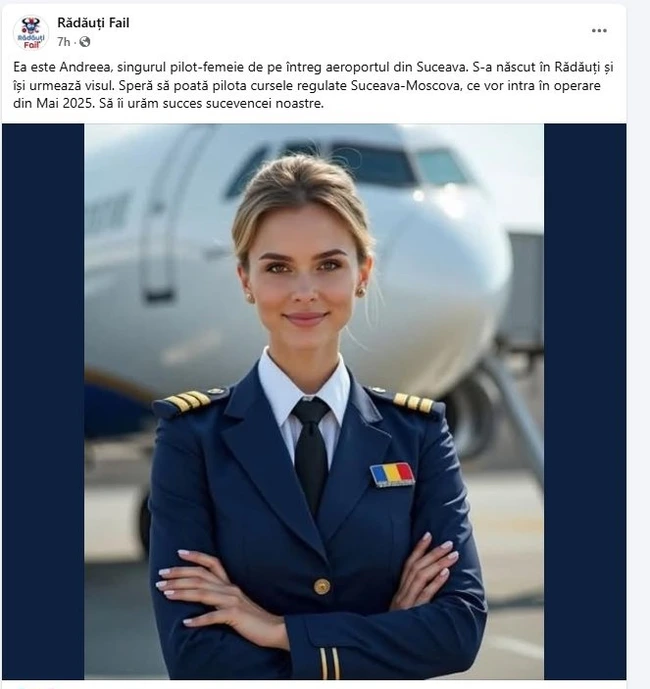Open the post's 7h timestamp link
Screen dimensions: 650x689
[x=63, y=42]
